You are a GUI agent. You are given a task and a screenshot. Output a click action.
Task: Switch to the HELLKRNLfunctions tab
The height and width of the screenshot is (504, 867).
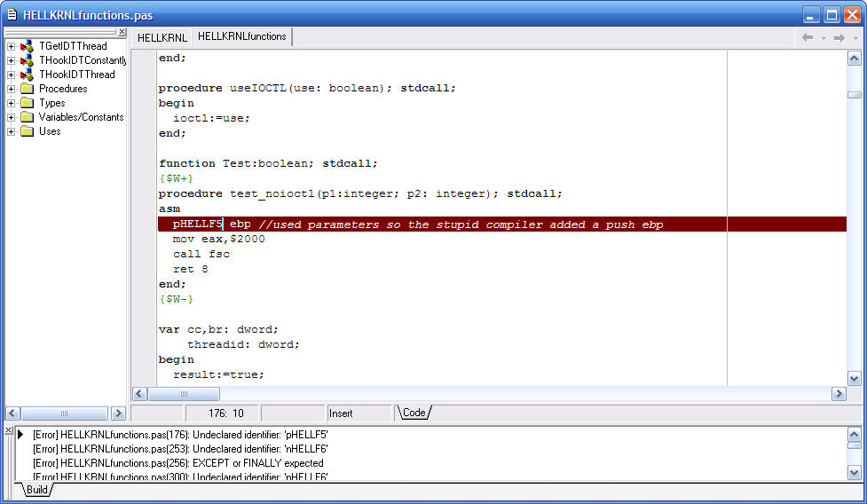[241, 36]
